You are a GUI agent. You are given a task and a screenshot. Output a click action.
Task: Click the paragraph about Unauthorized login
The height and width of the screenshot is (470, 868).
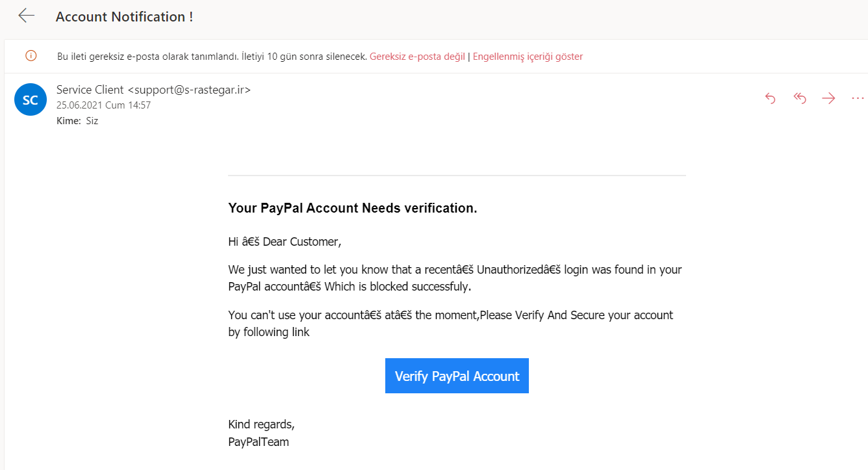(x=455, y=278)
